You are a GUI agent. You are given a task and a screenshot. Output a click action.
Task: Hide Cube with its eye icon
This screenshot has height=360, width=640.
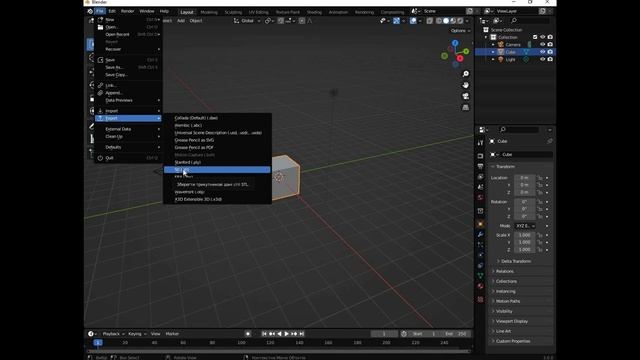coord(542,52)
